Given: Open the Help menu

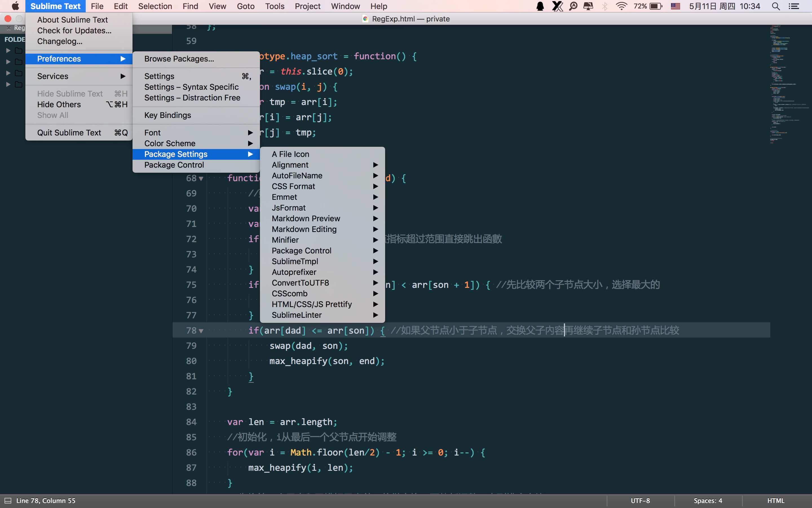Looking at the screenshot, I should coord(379,6).
